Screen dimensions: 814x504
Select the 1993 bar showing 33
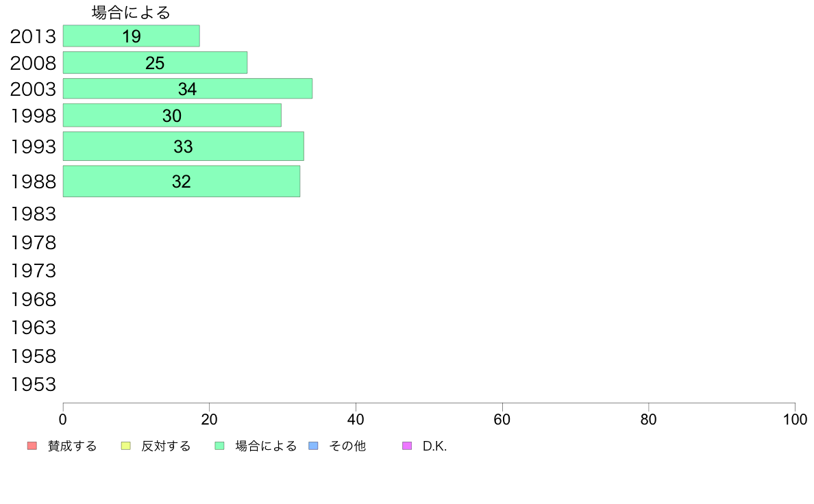(184, 147)
